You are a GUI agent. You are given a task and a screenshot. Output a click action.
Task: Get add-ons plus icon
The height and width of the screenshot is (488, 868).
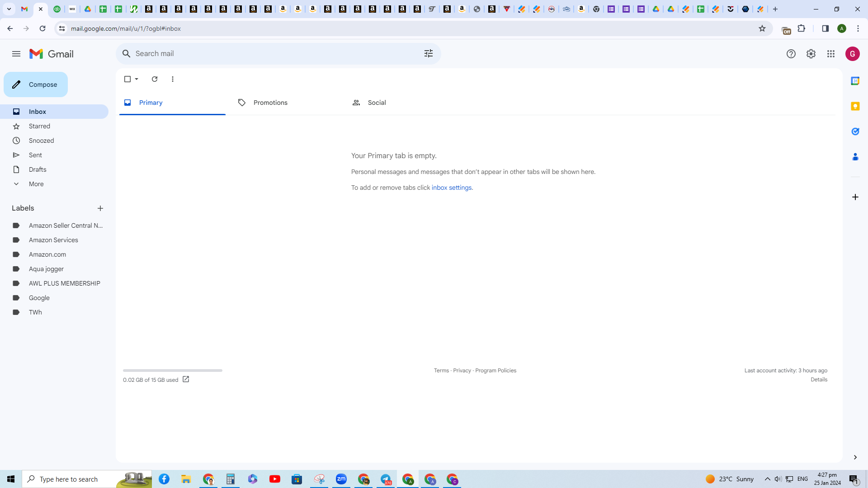coord(855,197)
